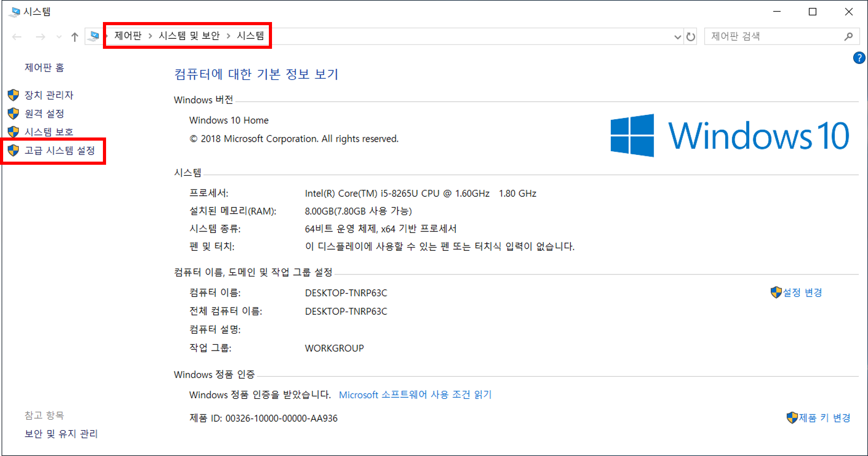Viewport: 868px width, 456px height.
Task: Click shield icon beside 설정 변경
Action: [x=776, y=292]
